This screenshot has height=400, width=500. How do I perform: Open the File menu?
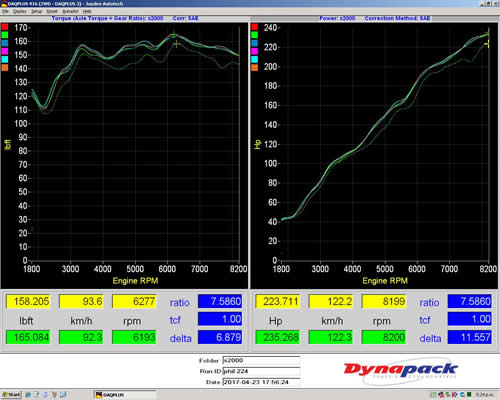(x=5, y=11)
